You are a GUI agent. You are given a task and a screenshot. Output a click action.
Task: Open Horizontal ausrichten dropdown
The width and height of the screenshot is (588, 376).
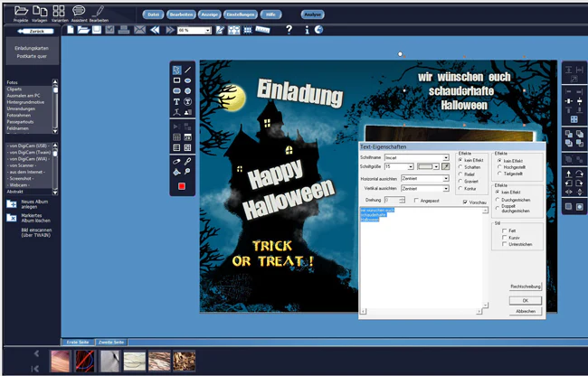(x=446, y=178)
